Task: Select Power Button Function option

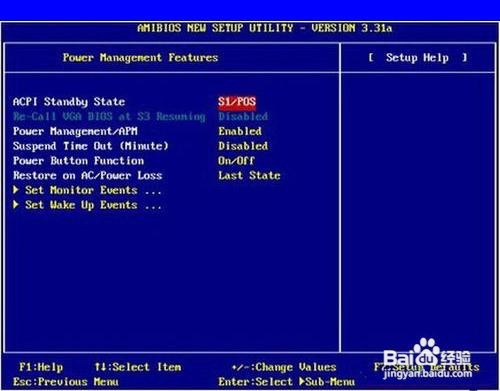Action: (x=79, y=161)
